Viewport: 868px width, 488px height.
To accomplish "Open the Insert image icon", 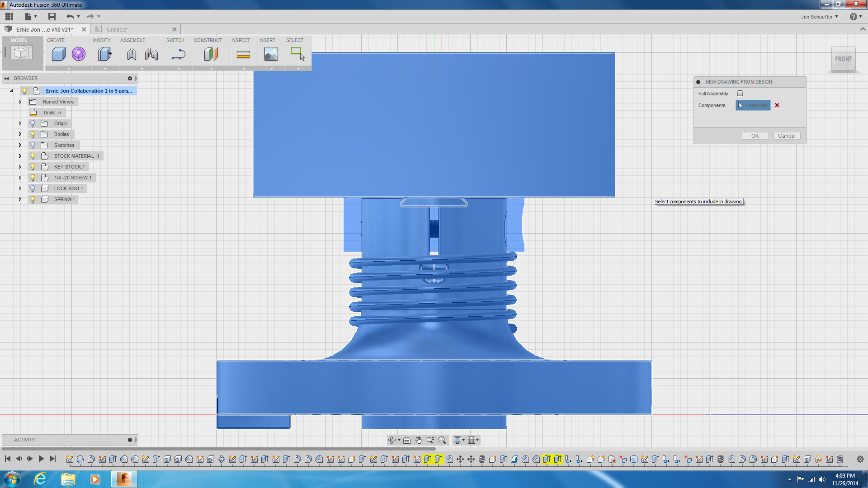I will click(x=271, y=54).
